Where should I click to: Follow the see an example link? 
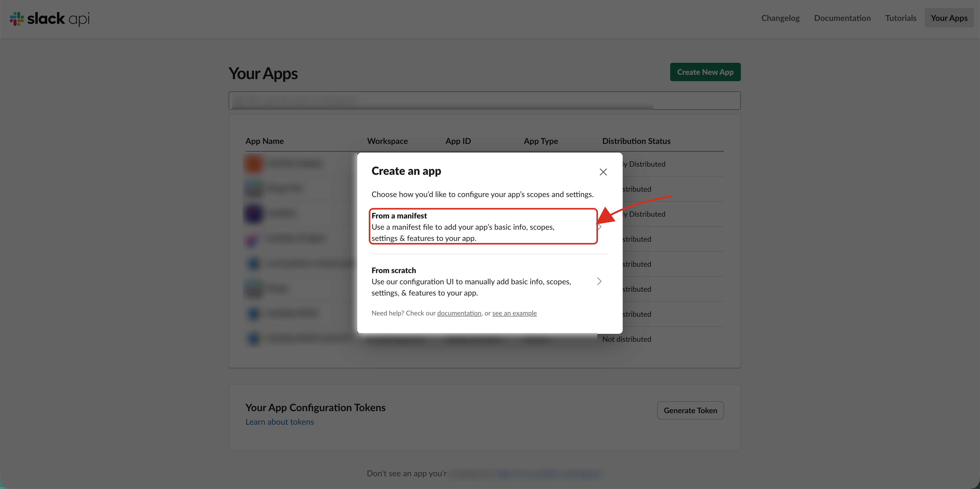(x=514, y=313)
